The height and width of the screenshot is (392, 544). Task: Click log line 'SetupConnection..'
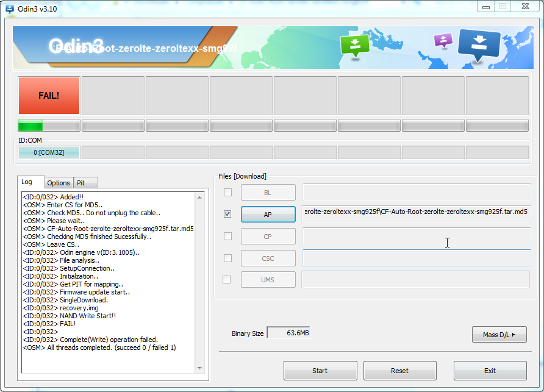[69, 268]
